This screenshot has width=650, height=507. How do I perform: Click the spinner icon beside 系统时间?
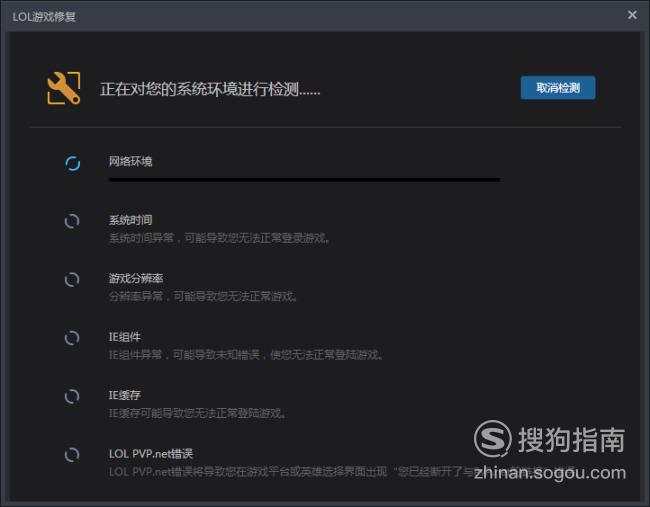point(72,221)
